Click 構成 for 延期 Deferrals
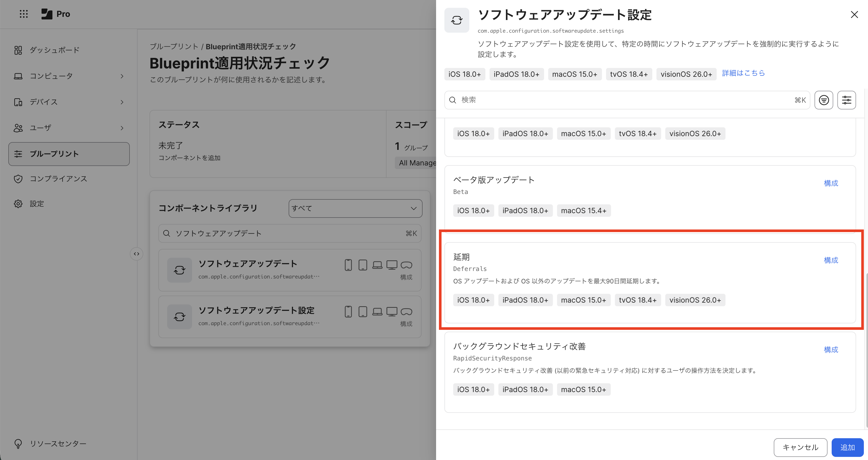Screen dimensions: 868x460 tap(831, 260)
